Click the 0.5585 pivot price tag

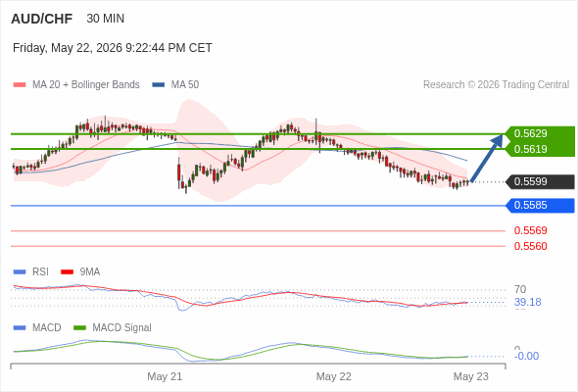click(x=539, y=206)
